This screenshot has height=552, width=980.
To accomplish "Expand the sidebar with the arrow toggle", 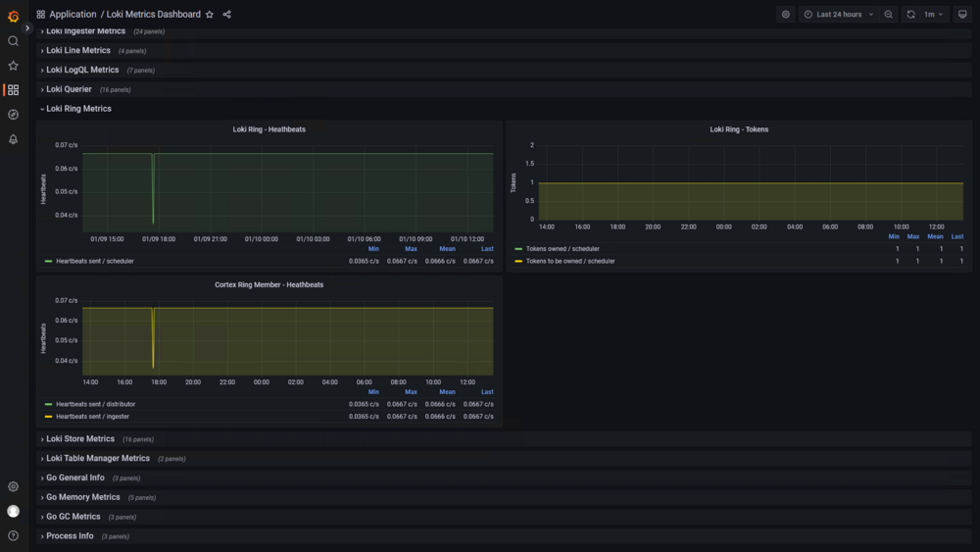I will (x=26, y=27).
